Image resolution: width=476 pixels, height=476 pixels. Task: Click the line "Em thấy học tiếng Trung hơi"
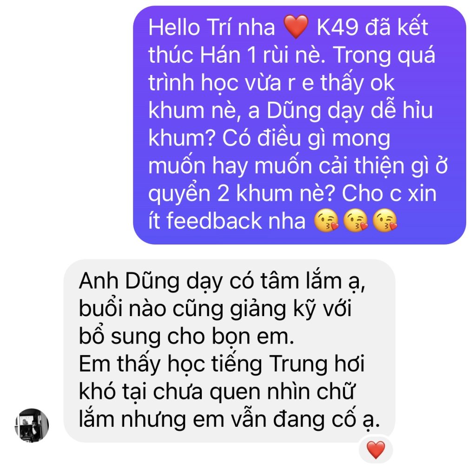click(x=222, y=364)
